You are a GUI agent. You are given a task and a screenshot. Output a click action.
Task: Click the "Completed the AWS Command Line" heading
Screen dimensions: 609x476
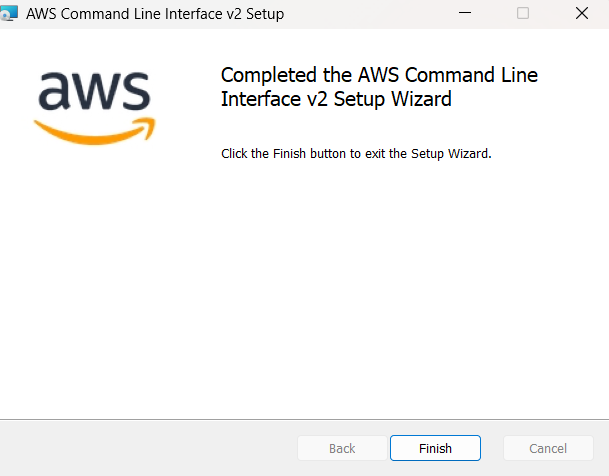379,75
